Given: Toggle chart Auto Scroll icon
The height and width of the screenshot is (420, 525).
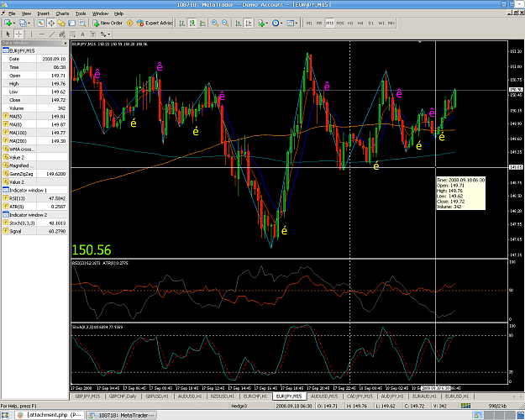Looking at the screenshot, I should (x=238, y=23).
